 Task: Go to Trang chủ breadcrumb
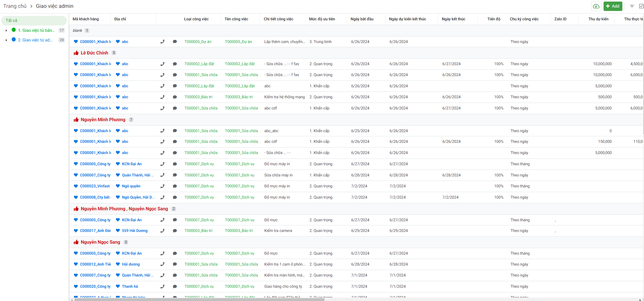(x=15, y=6)
